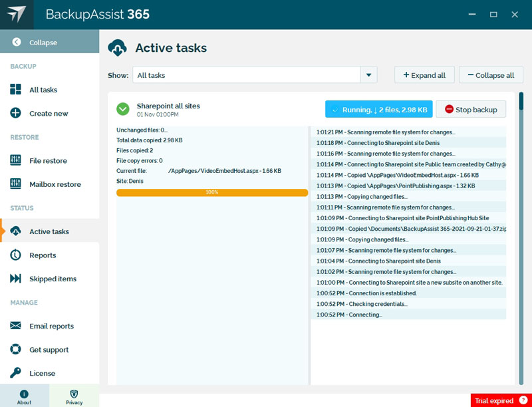
Task: Click the All tasks grid icon
Action: pyautogui.click(x=15, y=89)
